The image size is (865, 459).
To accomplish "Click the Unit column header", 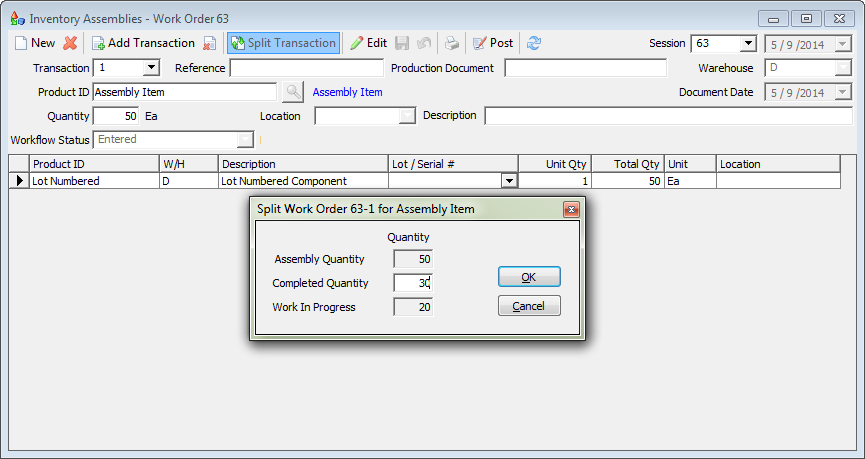I will pos(690,164).
